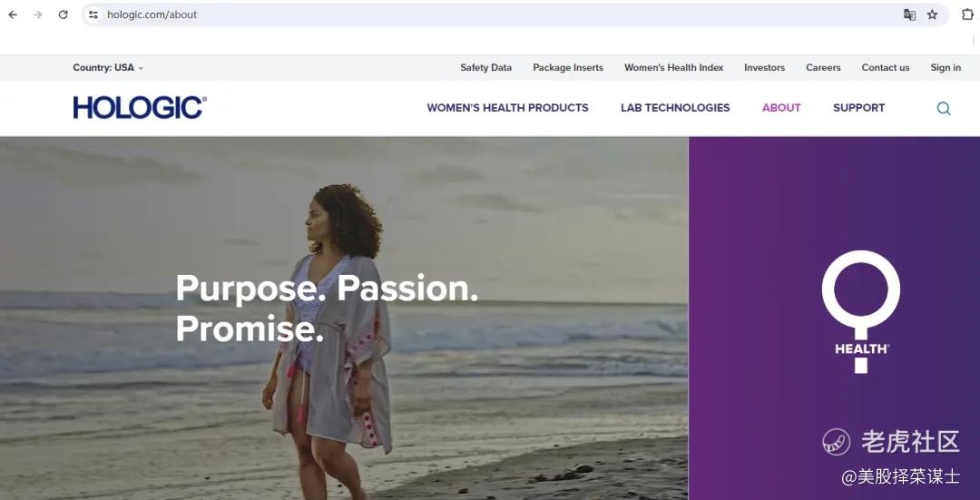This screenshot has height=500, width=980.
Task: Go to Safety Data link
Action: 485,67
